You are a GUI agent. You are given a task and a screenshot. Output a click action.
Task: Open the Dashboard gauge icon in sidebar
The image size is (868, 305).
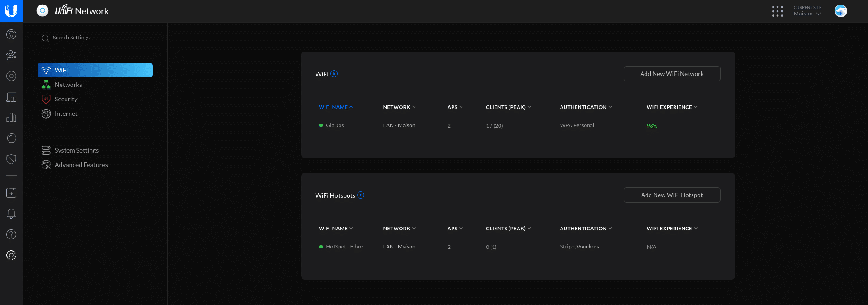(x=11, y=34)
